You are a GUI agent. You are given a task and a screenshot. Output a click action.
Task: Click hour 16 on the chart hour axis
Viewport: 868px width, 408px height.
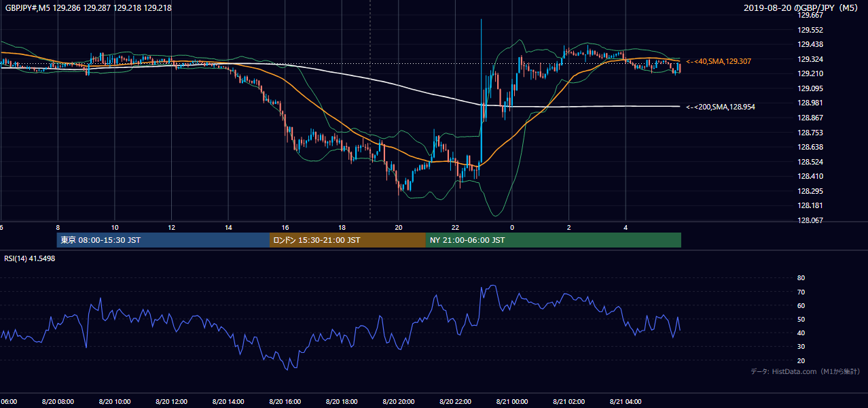pyautogui.click(x=285, y=228)
